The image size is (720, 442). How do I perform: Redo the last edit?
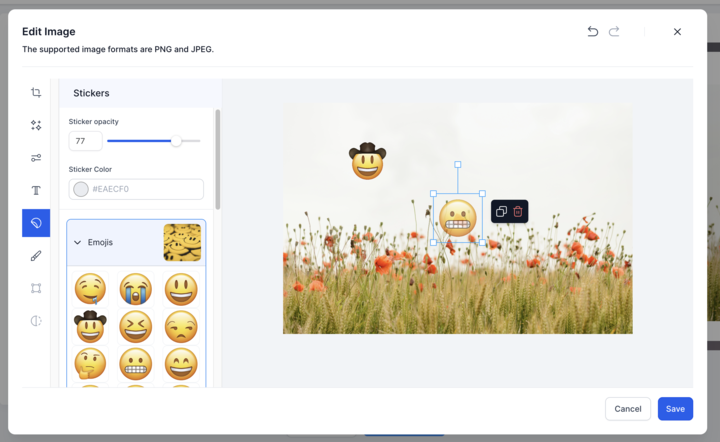(614, 32)
